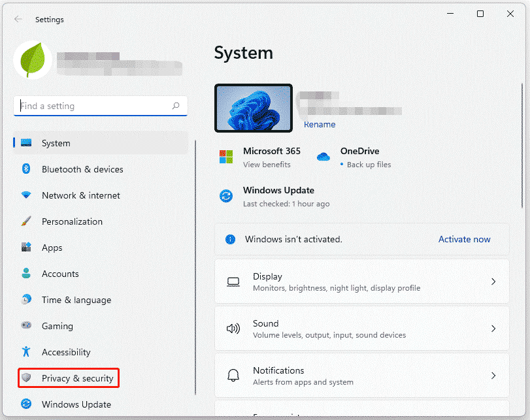530x420 pixels.
Task: Go back using the back arrow
Action: (x=18, y=20)
